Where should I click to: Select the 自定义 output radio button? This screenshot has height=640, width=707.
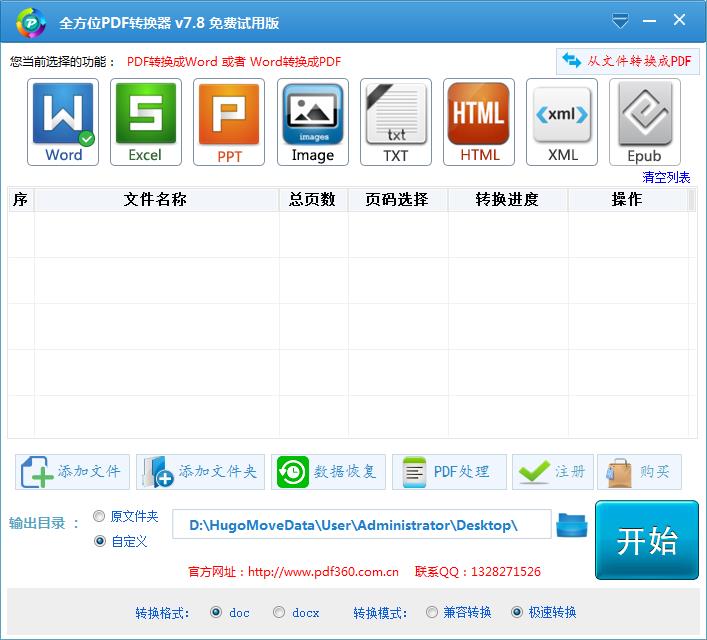pyautogui.click(x=99, y=541)
